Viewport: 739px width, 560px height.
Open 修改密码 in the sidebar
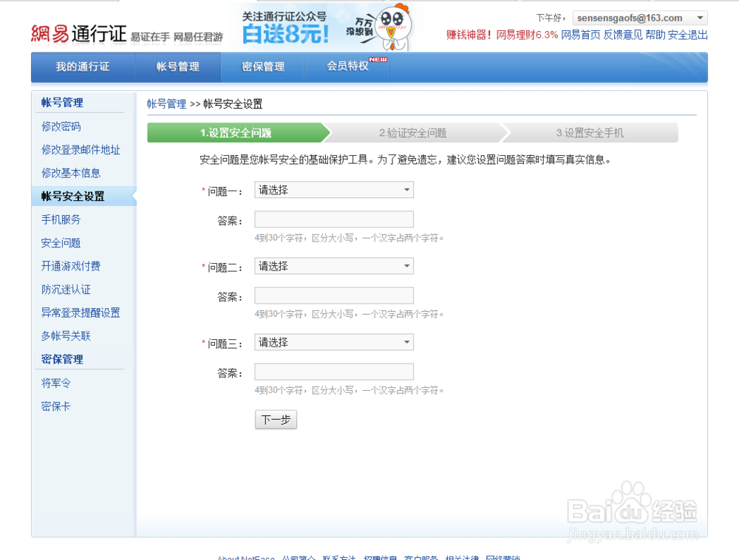[x=60, y=126]
